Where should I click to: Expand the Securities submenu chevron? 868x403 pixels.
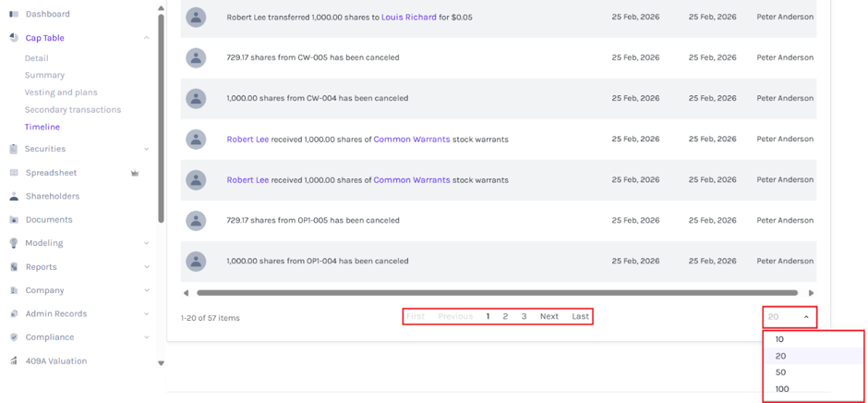pyautogui.click(x=146, y=149)
